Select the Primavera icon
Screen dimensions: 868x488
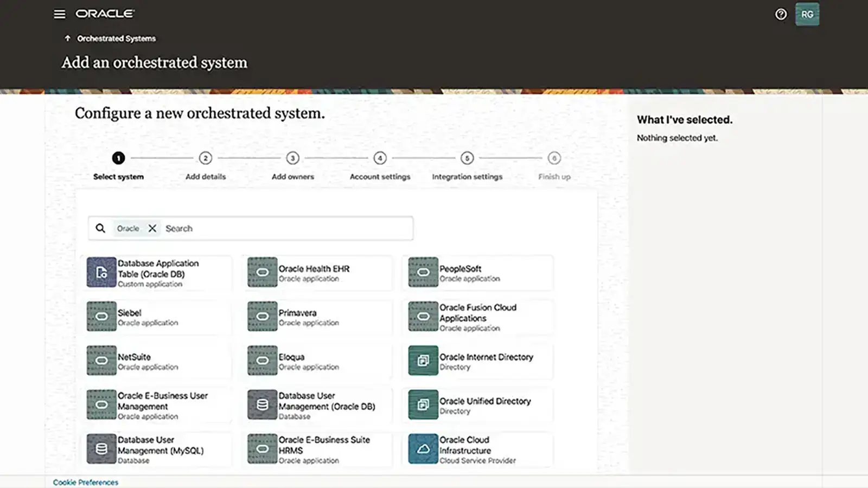pos(263,316)
